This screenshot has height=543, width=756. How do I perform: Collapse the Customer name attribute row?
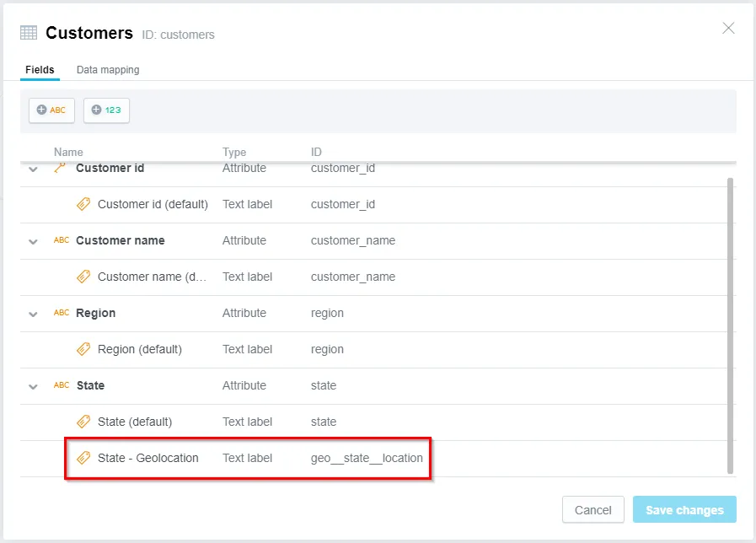[33, 240]
